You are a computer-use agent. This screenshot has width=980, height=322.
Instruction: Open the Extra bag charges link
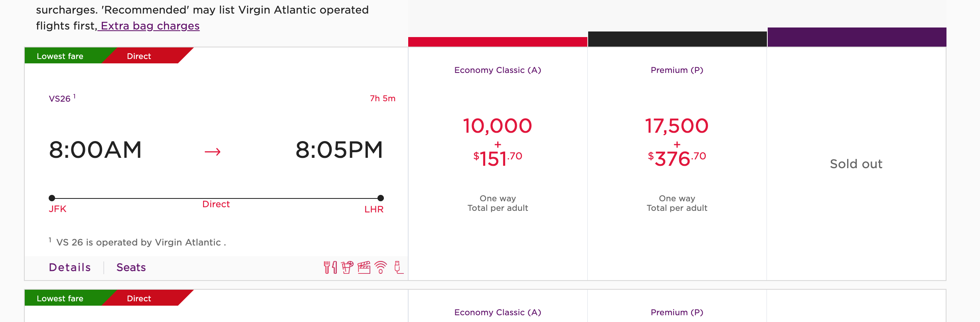click(x=150, y=26)
